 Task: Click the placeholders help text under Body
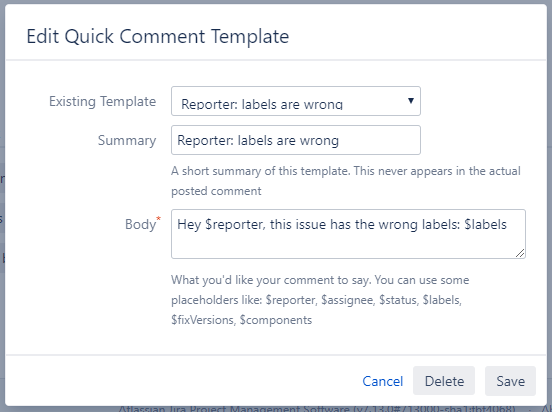[x=320, y=300]
